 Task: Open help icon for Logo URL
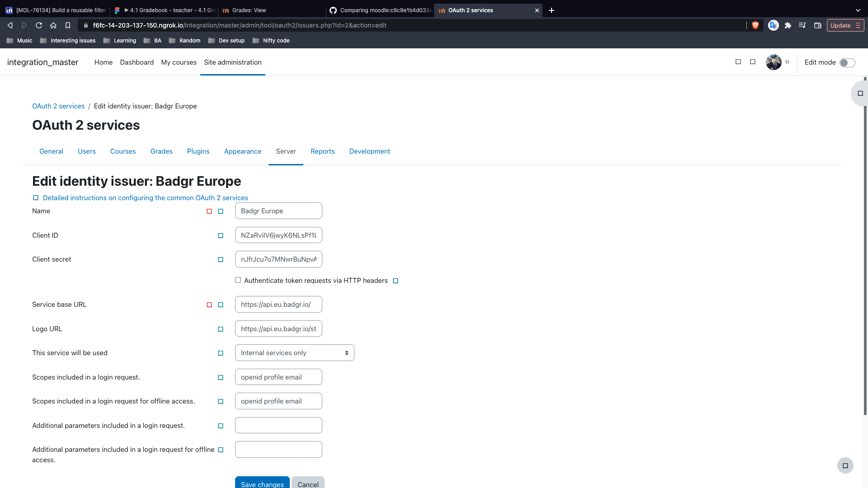click(x=221, y=329)
